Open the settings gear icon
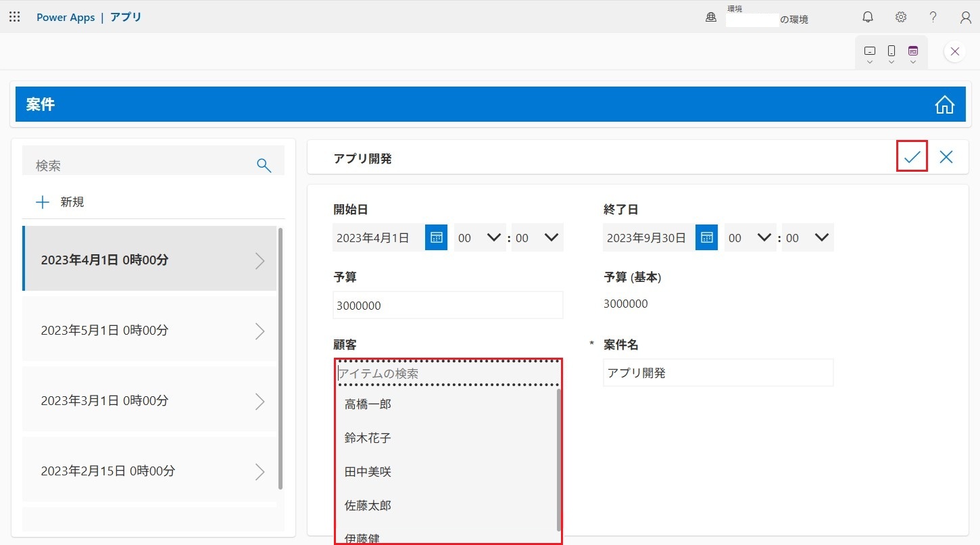This screenshot has height=545, width=980. (900, 18)
